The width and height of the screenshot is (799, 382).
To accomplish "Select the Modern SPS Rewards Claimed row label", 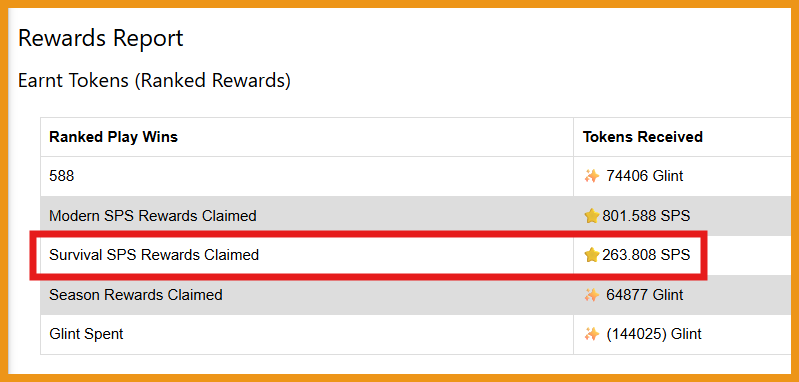I will 152,216.
